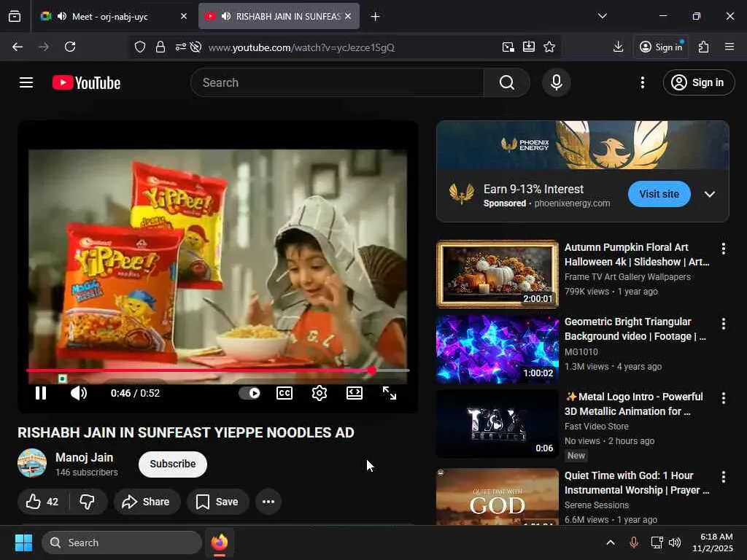
Task: Open the player settings gear
Action: coord(320,393)
